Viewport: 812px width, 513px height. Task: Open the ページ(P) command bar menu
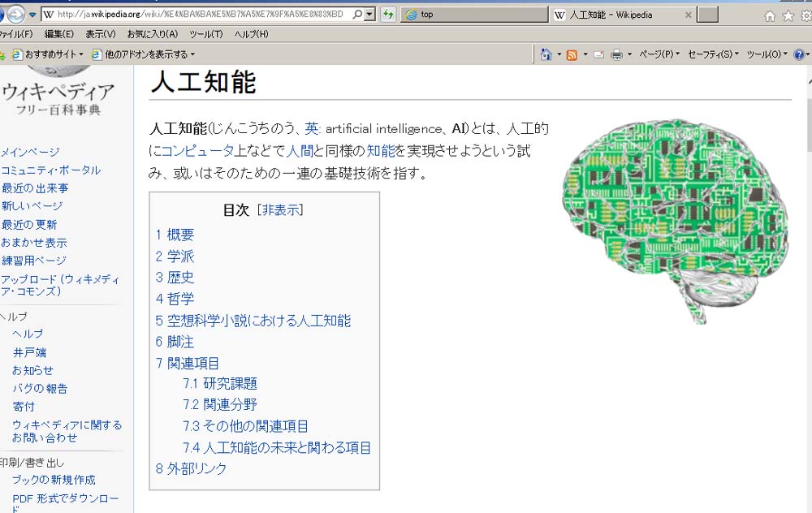tap(659, 54)
